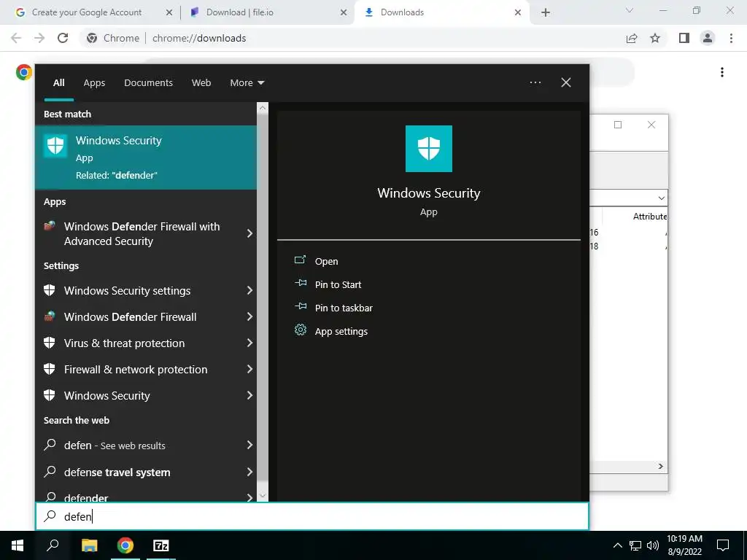The width and height of the screenshot is (747, 560).
Task: Open network status tray icon
Action: coord(635,545)
